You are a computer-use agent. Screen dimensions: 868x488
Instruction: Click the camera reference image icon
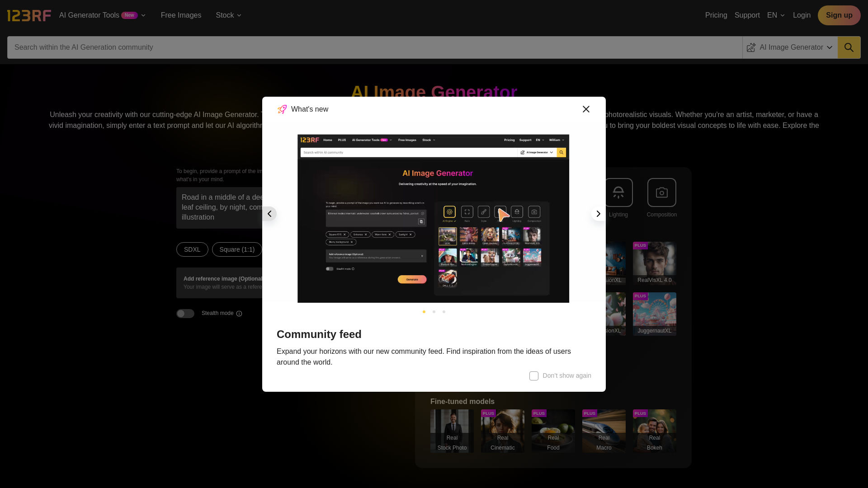pyautogui.click(x=662, y=192)
